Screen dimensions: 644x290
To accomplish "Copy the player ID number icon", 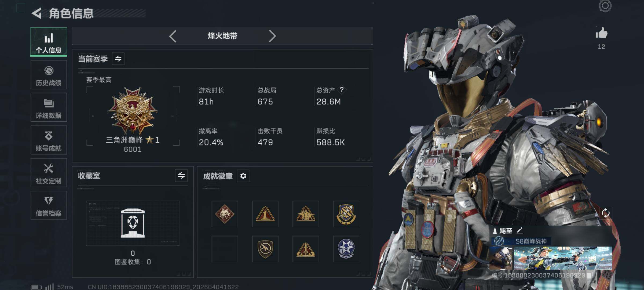I will point(589,275).
